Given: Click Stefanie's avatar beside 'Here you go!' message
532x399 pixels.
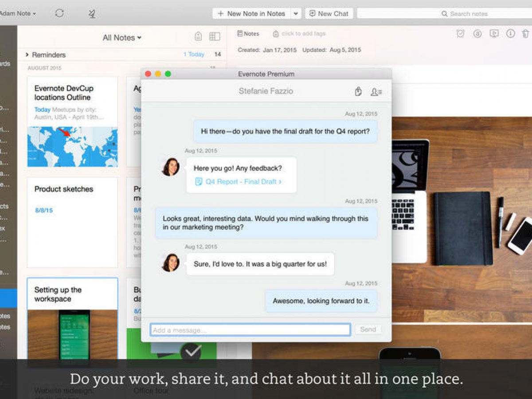Looking at the screenshot, I should point(171,167).
